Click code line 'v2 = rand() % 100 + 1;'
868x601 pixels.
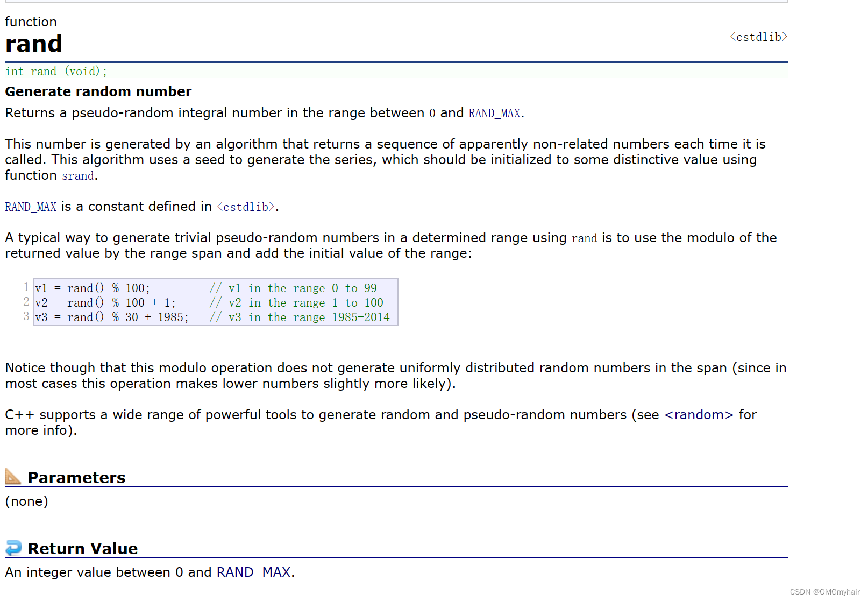click(105, 303)
